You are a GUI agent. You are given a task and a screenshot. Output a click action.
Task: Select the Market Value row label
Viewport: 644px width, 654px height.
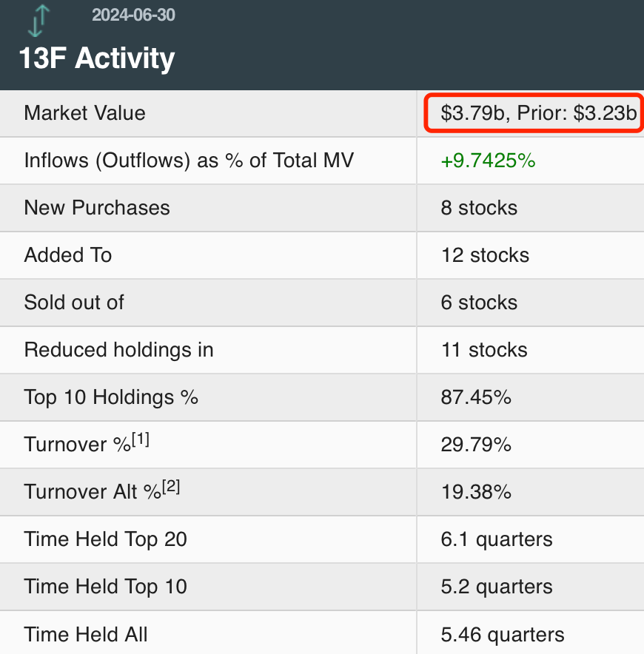(x=84, y=113)
